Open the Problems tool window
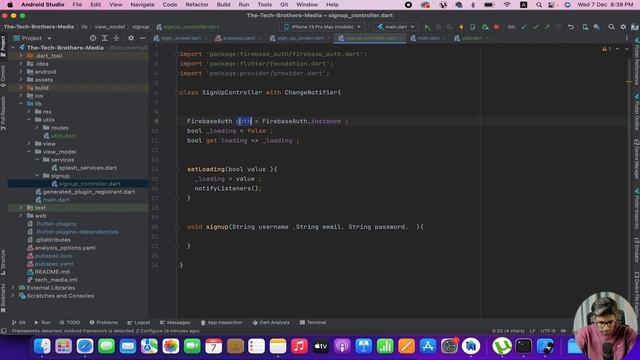 click(x=104, y=322)
